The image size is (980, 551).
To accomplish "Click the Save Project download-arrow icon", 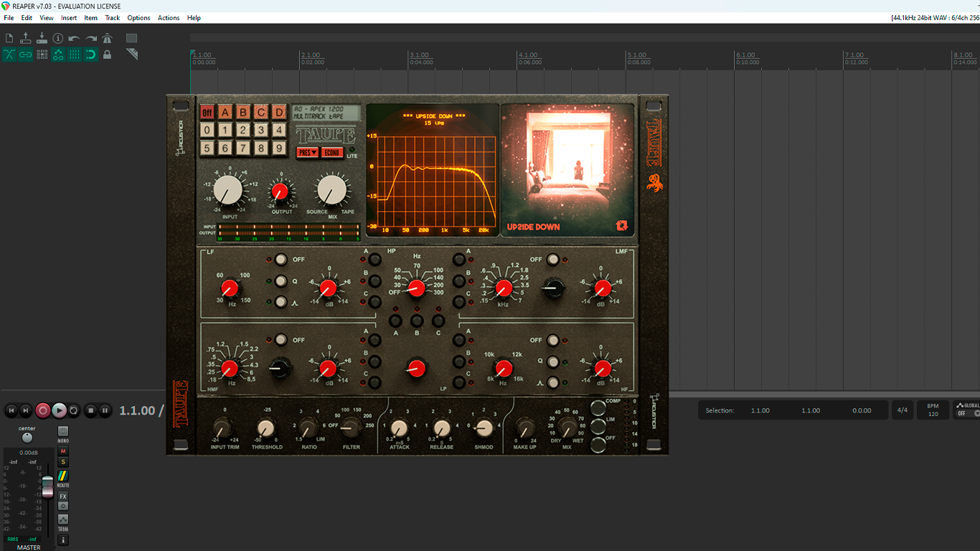I will click(42, 38).
